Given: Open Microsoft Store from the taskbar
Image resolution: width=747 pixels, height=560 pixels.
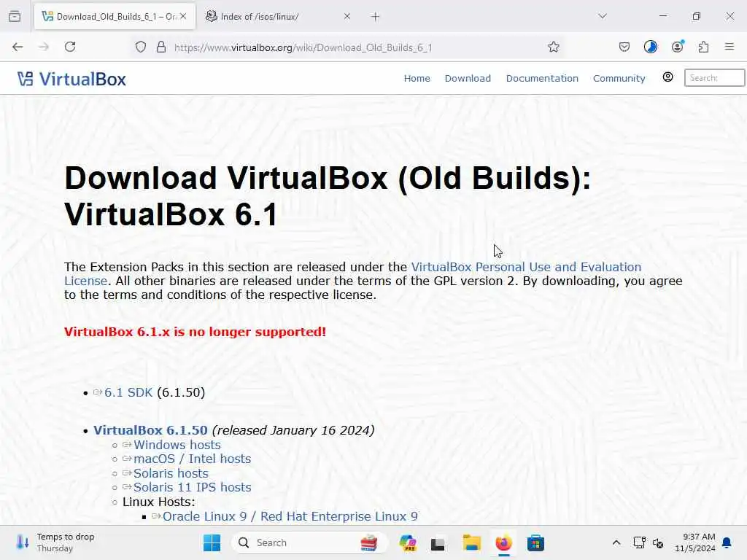Looking at the screenshot, I should 535,542.
